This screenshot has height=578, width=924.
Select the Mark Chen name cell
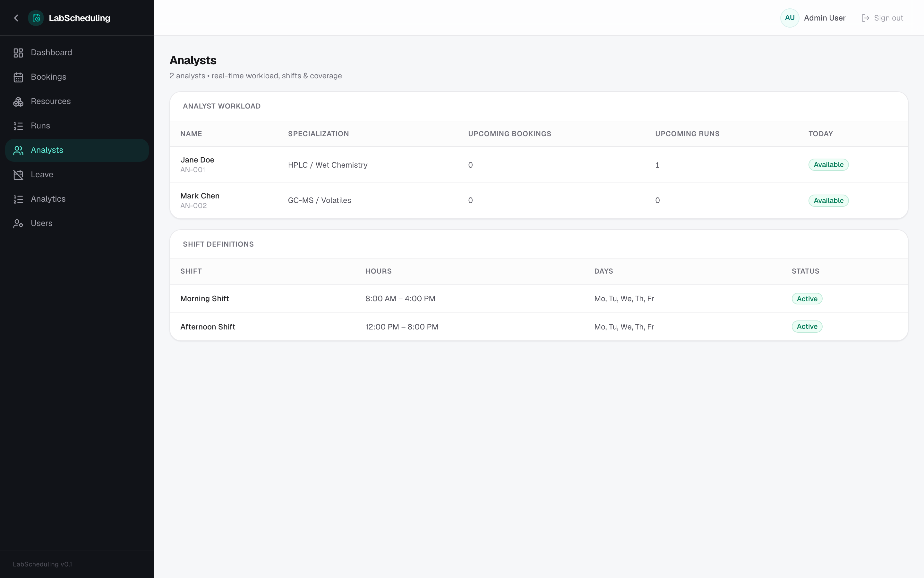(200, 196)
